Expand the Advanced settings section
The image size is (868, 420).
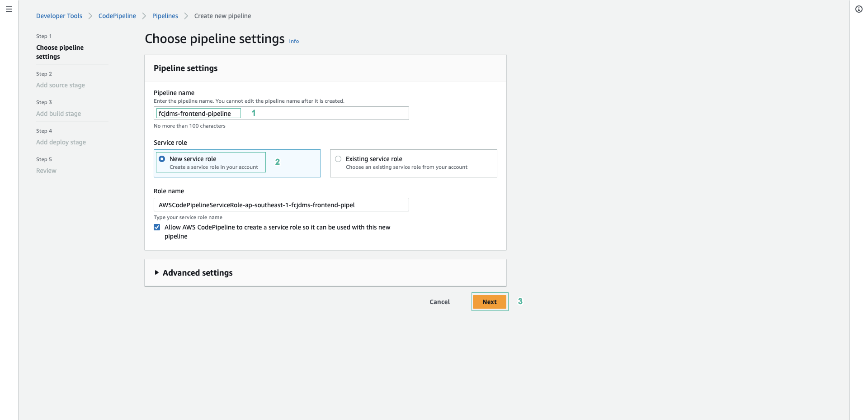coord(193,272)
